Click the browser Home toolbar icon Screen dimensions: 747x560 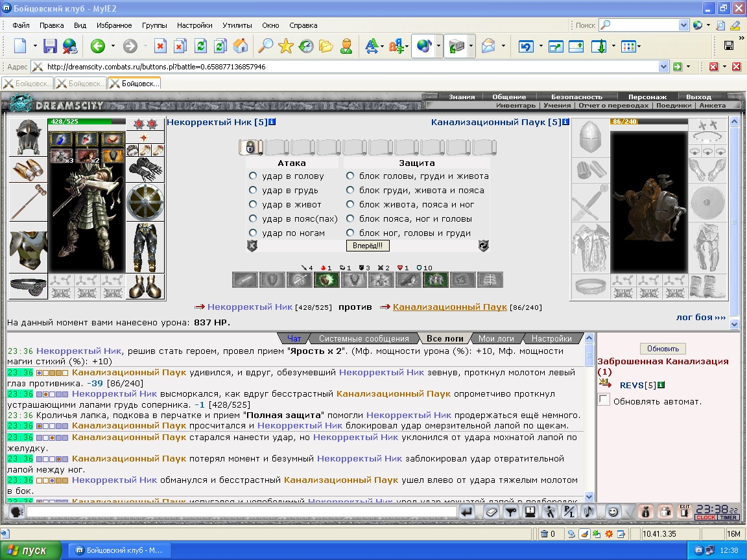[x=241, y=46]
